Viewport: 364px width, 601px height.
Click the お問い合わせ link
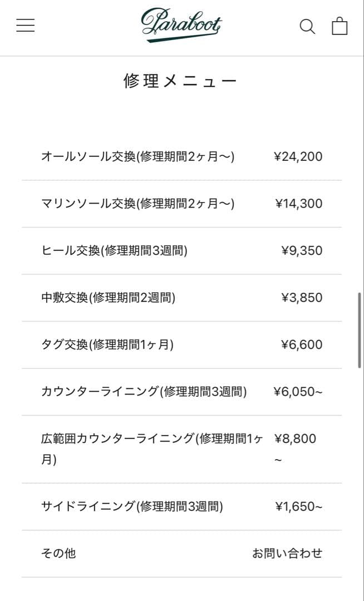[x=287, y=554]
